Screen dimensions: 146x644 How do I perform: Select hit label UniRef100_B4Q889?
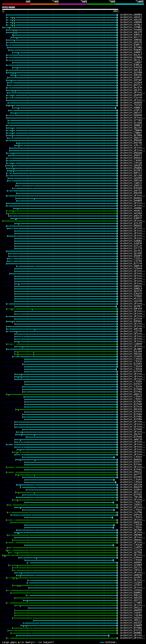coord(131,115)
